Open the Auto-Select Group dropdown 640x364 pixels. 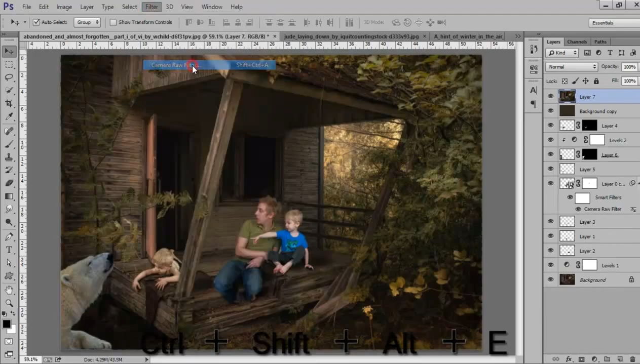[x=87, y=22]
